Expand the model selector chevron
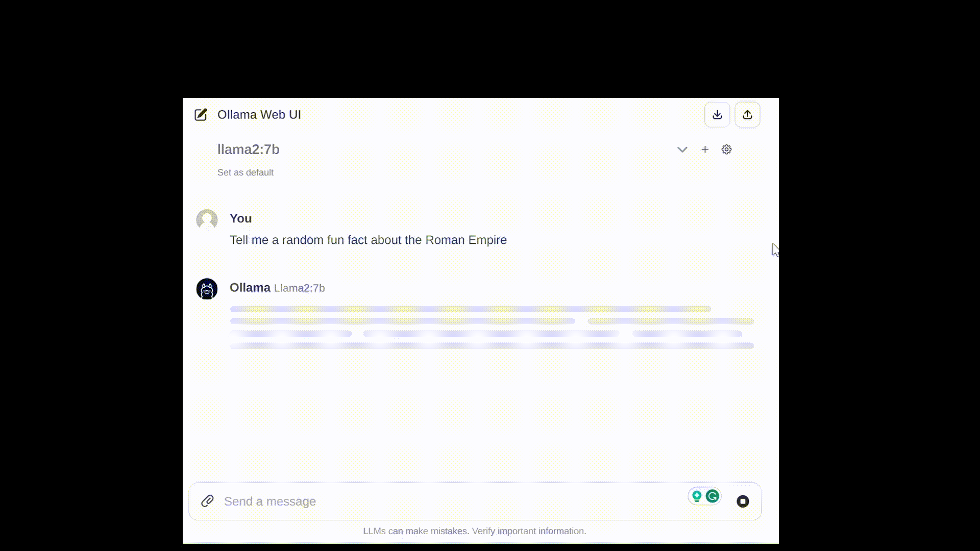Image resolution: width=980 pixels, height=551 pixels. [682, 149]
